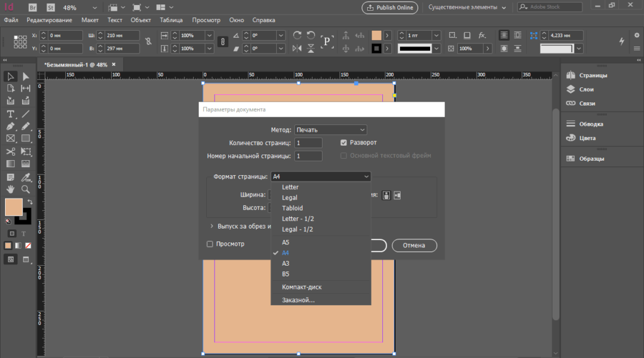
Task: Select the Pen tool
Action: [x=11, y=126]
